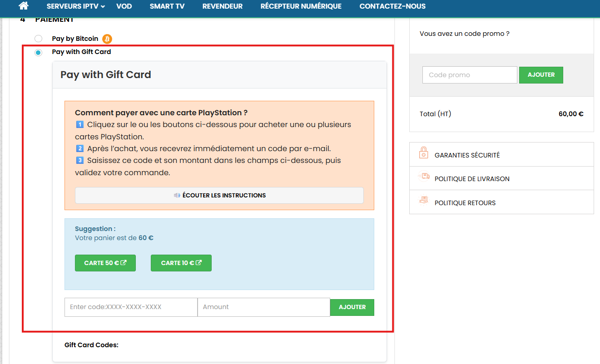
Task: Click external link icon on Carte 50 €
Action: [123, 263]
